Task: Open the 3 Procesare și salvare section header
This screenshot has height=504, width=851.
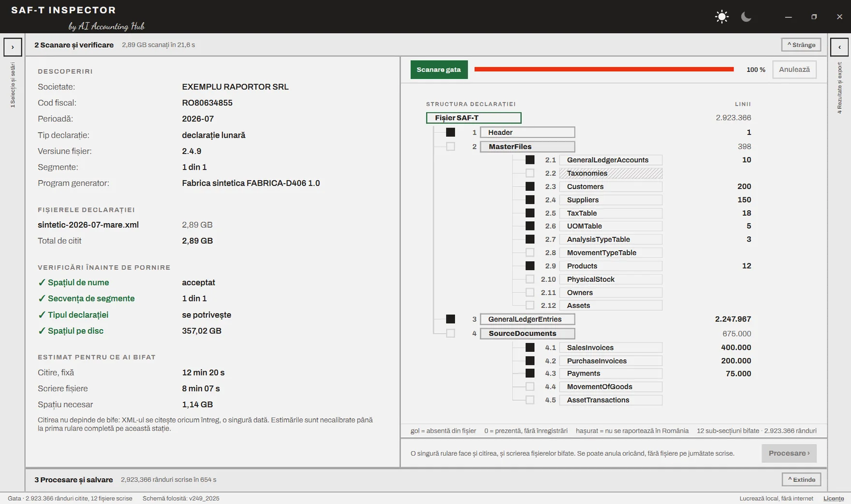Action: tap(73, 480)
